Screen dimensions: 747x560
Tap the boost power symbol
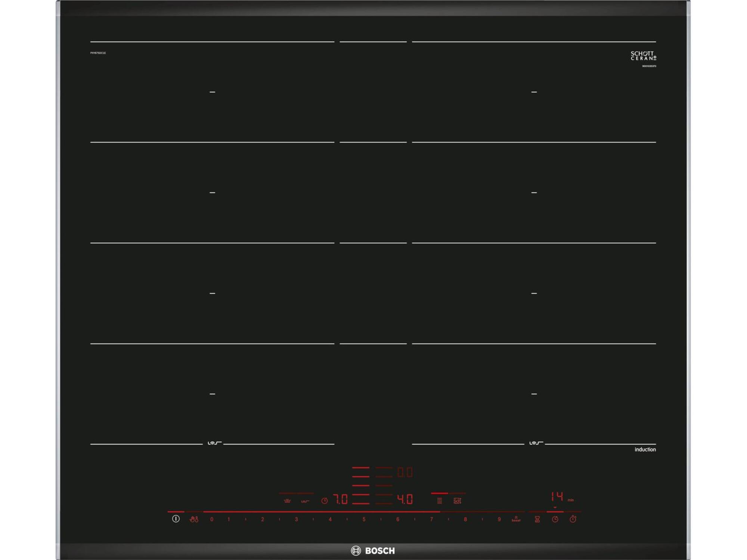pyautogui.click(x=516, y=519)
